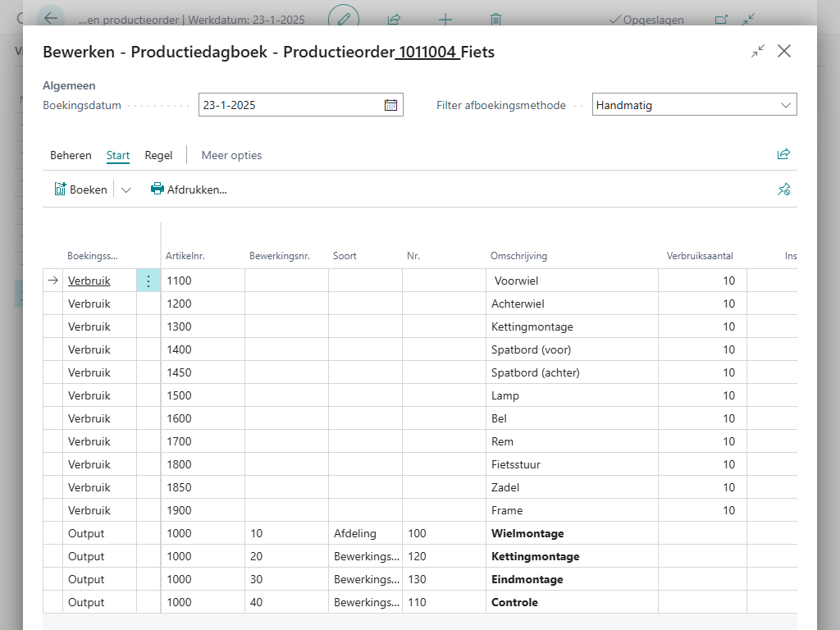Switch to the Regel tab
Image resolution: width=840 pixels, height=630 pixels.
click(158, 155)
